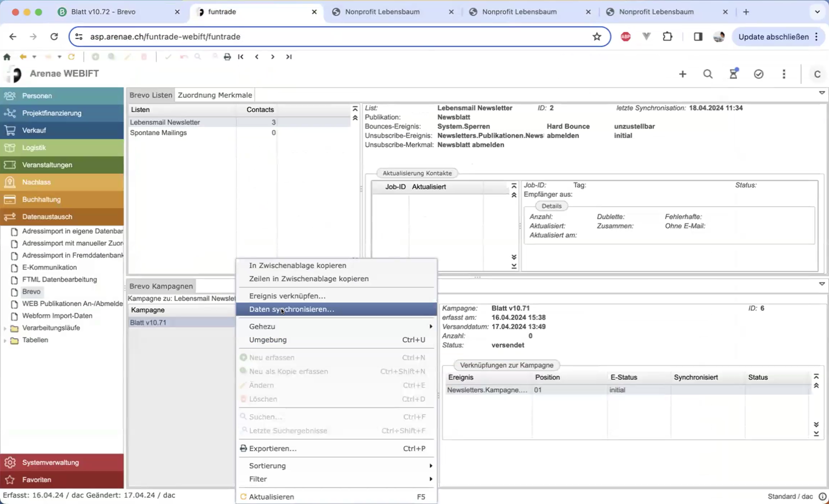Click the plus icon in Arenae header

[x=683, y=74]
